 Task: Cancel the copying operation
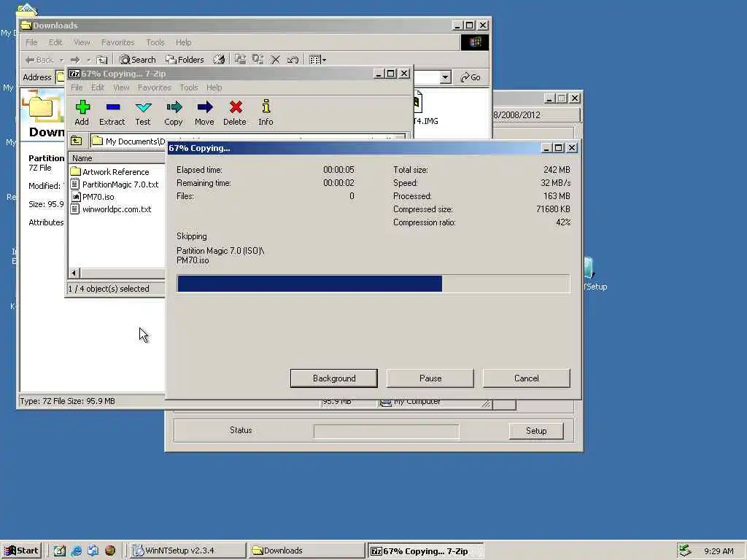[x=527, y=378]
